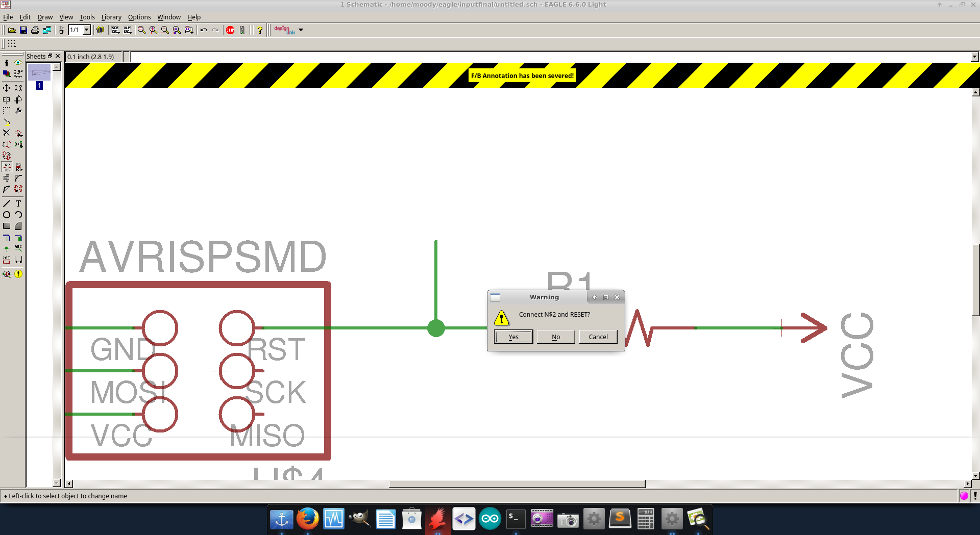This screenshot has height=535, width=980.
Task: Select the Line draw tool
Action: point(7,203)
